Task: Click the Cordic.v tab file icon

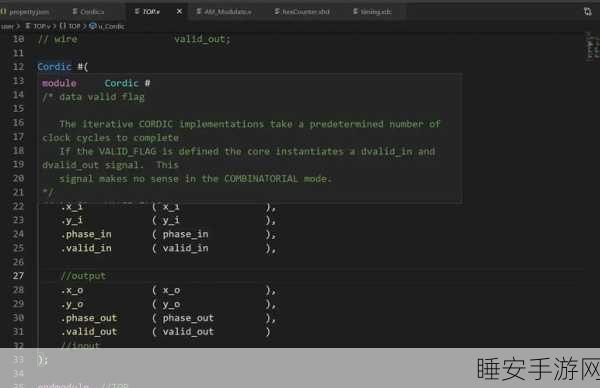Action: click(75, 11)
